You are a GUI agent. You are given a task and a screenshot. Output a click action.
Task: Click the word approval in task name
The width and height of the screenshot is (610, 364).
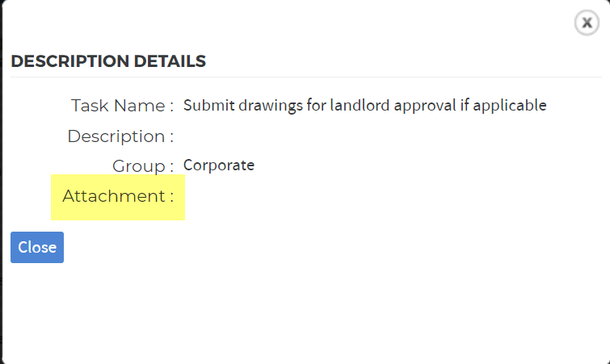tap(425, 106)
